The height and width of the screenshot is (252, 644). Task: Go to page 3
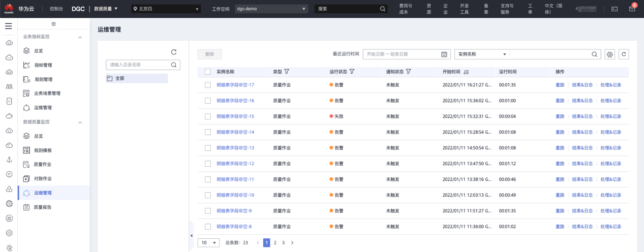pos(283,243)
